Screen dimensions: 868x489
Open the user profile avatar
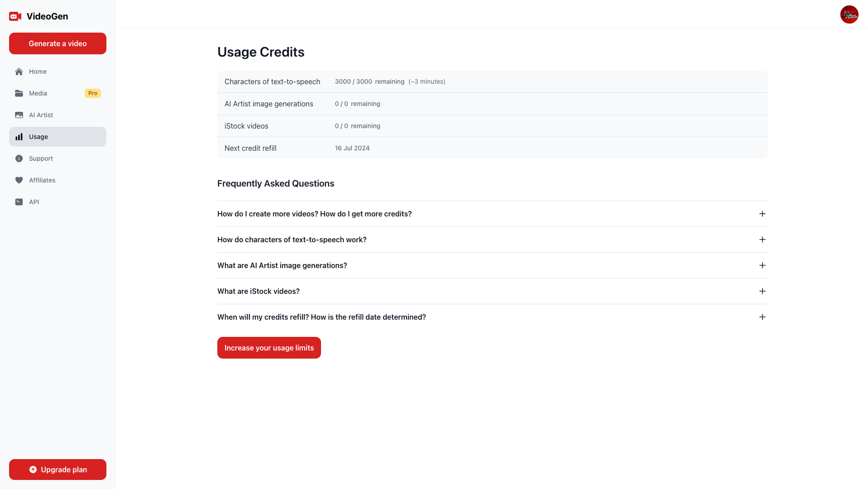[849, 14]
